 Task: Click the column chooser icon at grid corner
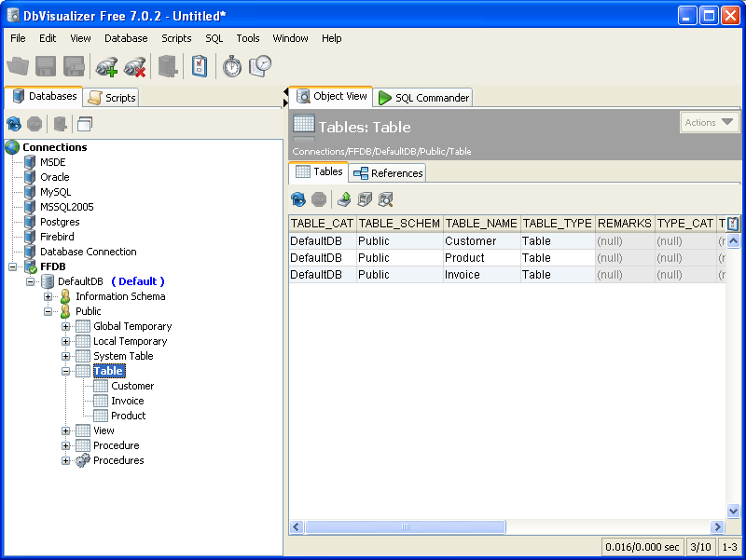tap(733, 224)
